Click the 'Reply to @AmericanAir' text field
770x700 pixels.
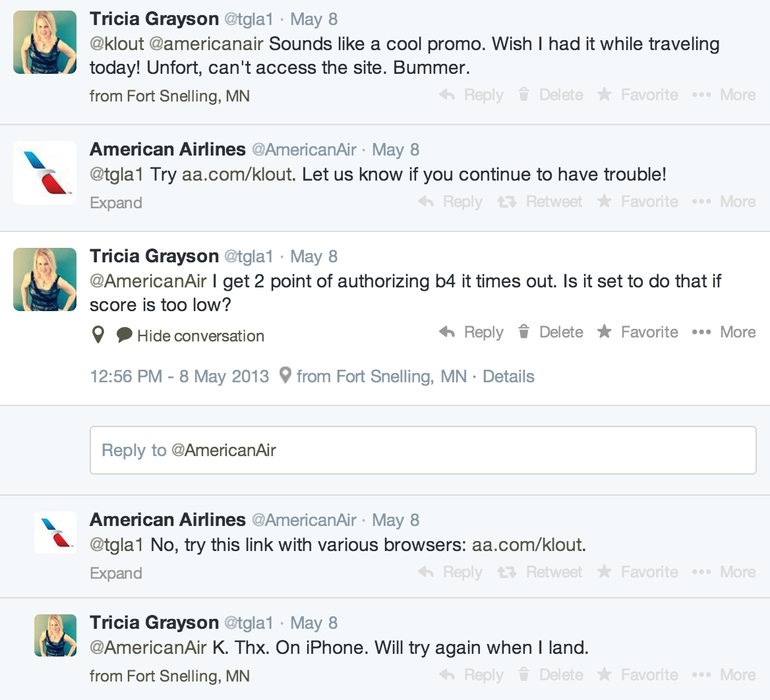[423, 450]
